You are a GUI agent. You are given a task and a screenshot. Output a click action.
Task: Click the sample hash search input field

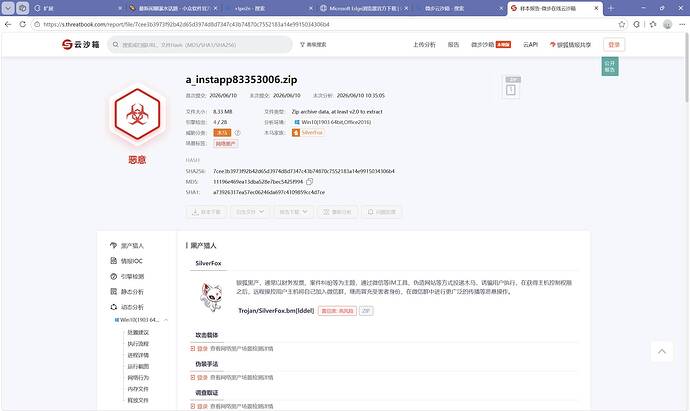point(200,44)
